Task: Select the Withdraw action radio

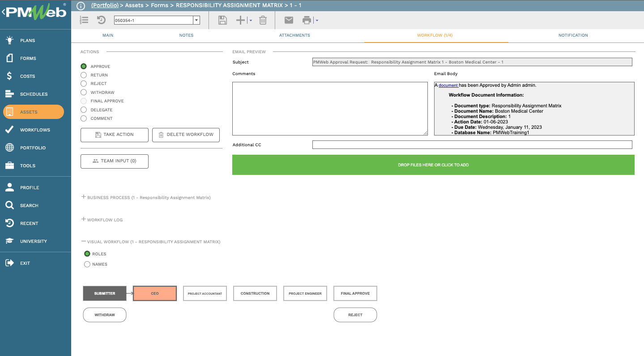Action: point(84,92)
